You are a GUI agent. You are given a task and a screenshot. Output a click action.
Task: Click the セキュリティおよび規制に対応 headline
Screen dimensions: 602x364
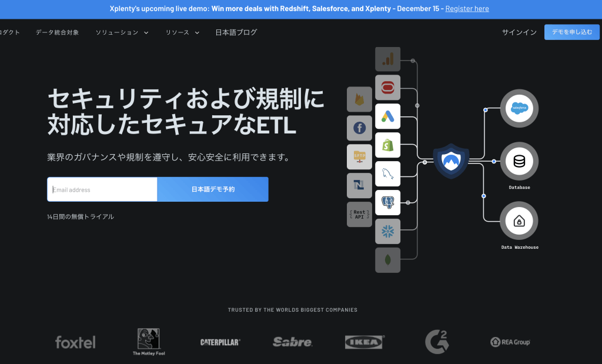pos(186,111)
